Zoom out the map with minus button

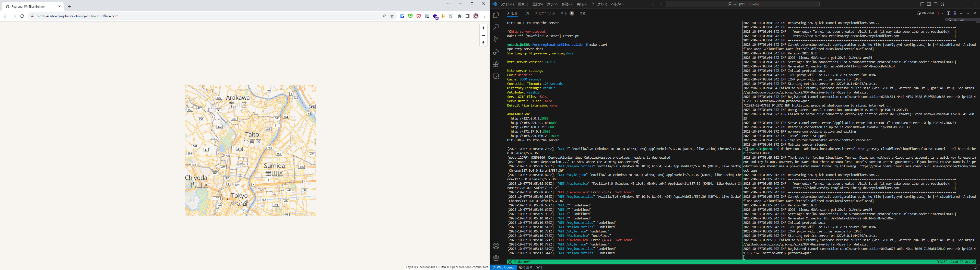483,35
